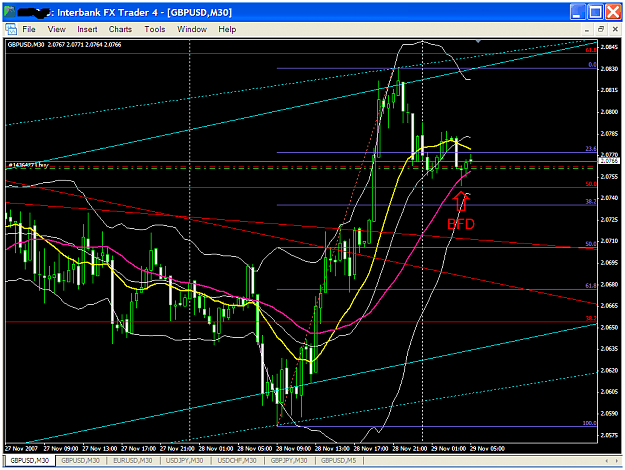Open the Help menu

pyautogui.click(x=227, y=29)
